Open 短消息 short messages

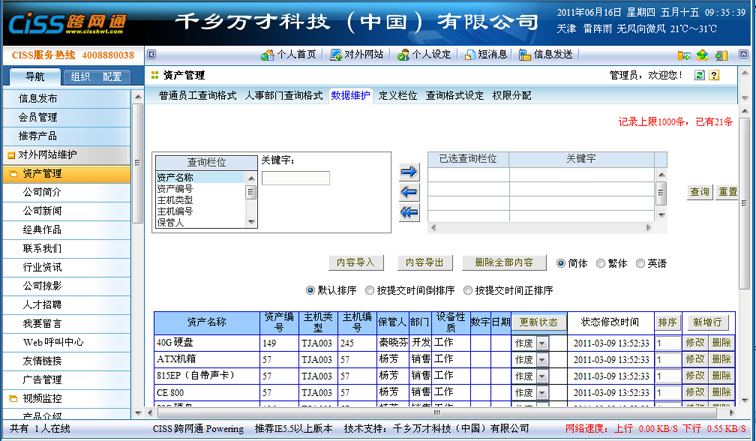tap(485, 54)
